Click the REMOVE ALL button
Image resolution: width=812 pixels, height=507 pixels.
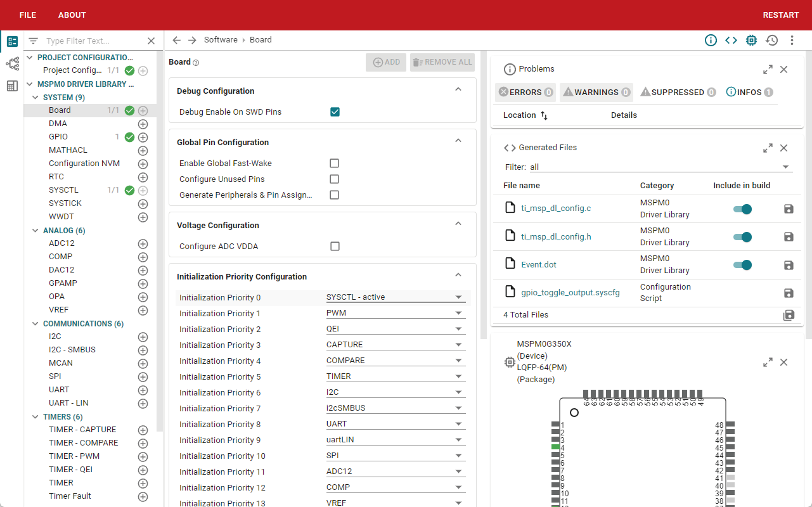point(442,62)
